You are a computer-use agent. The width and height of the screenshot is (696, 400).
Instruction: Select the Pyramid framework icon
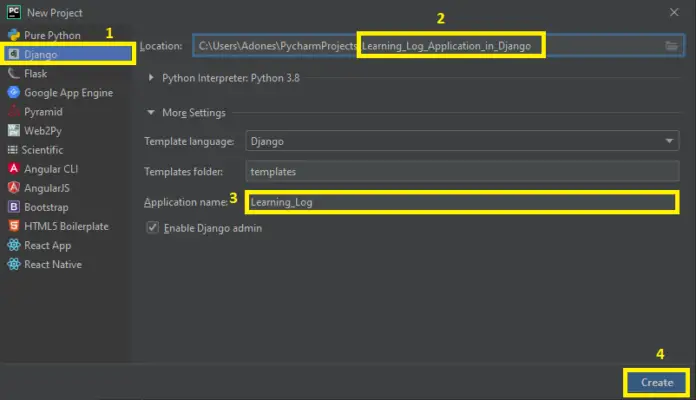[14, 112]
